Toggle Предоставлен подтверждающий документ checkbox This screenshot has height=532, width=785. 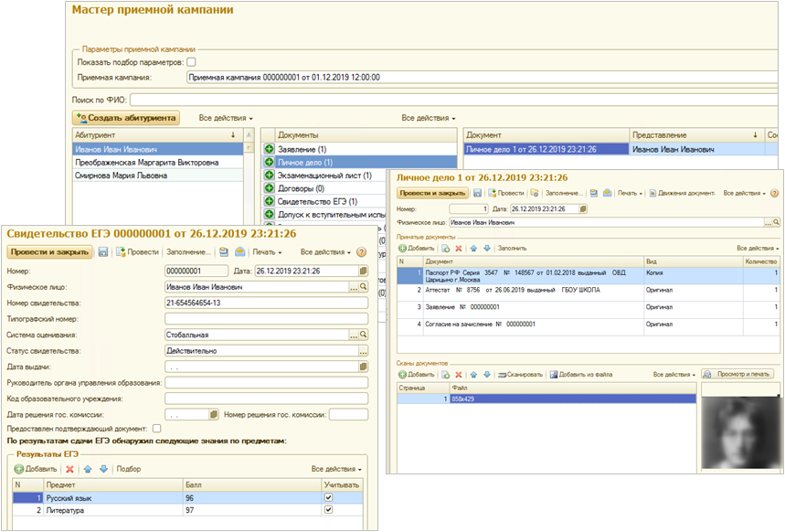tap(156, 429)
